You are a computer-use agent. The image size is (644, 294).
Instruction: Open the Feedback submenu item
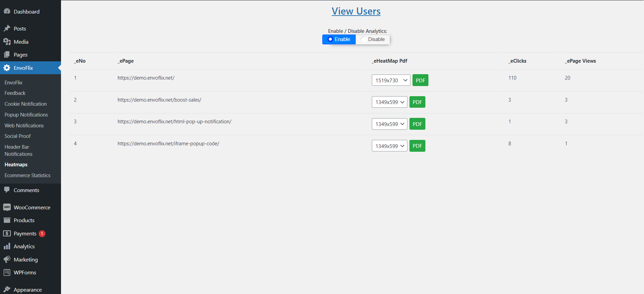tap(15, 93)
